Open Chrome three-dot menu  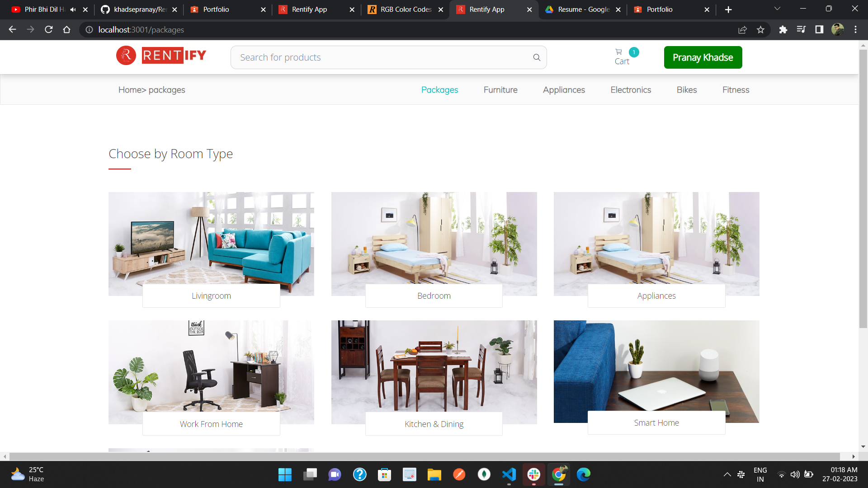pyautogui.click(x=855, y=30)
